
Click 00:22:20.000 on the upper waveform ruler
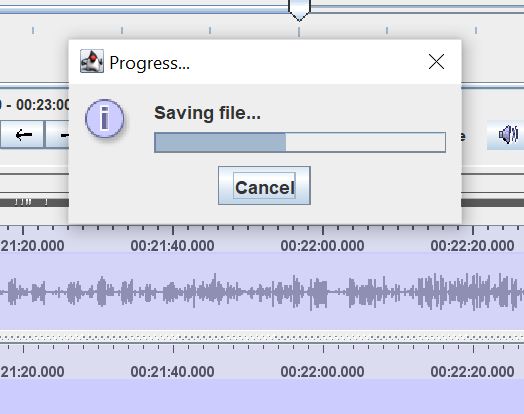(472, 246)
